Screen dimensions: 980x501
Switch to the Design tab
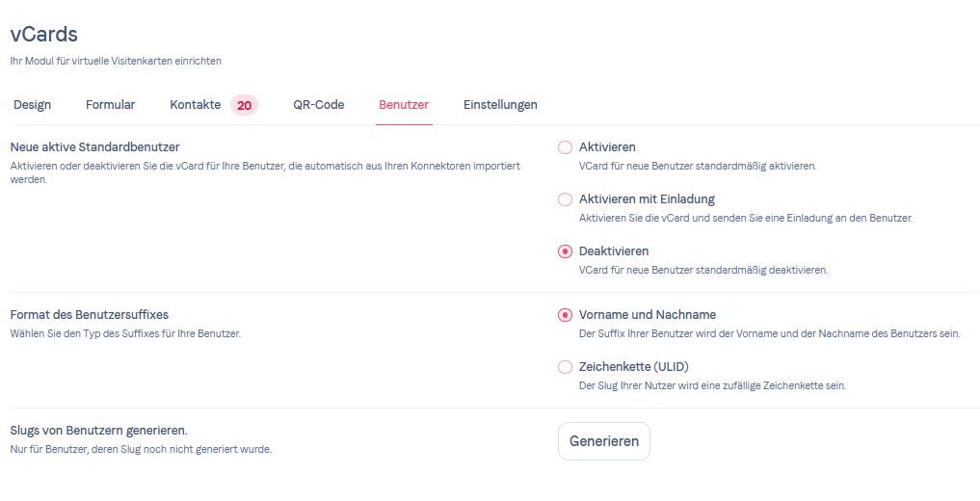coord(33,105)
